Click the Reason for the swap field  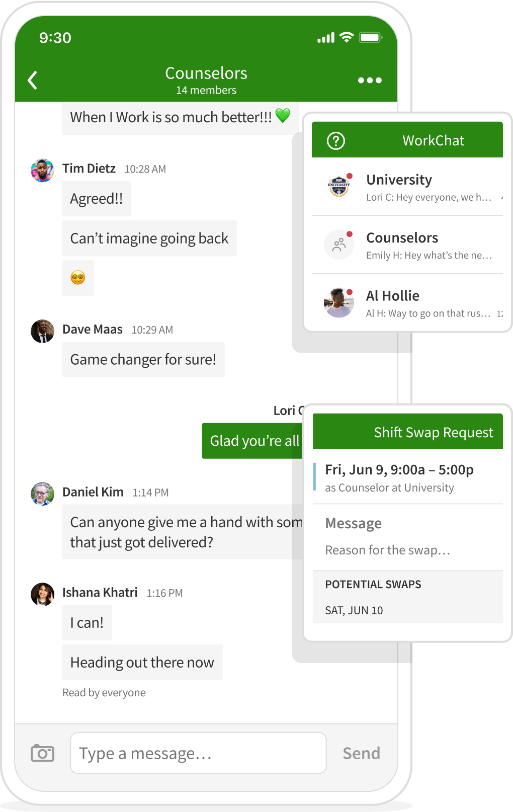click(388, 550)
